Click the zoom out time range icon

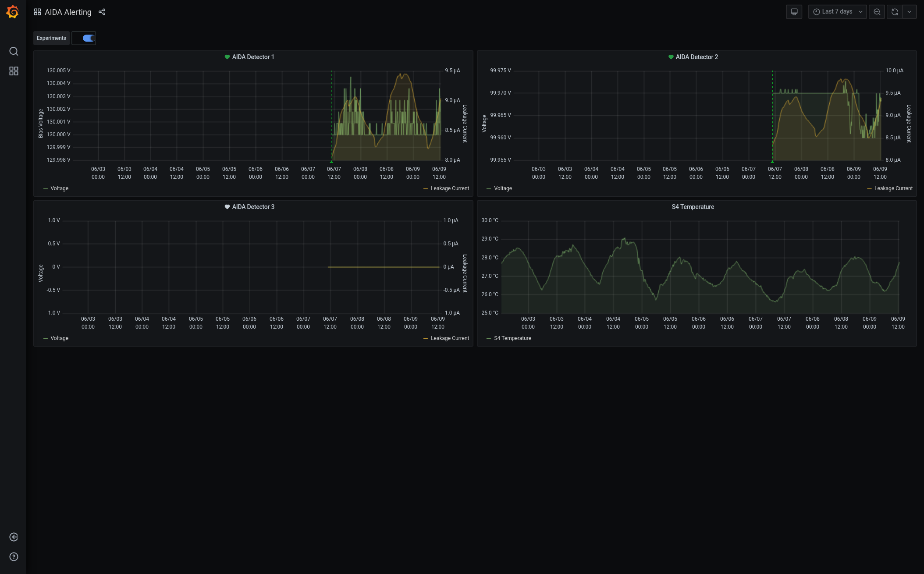[877, 12]
